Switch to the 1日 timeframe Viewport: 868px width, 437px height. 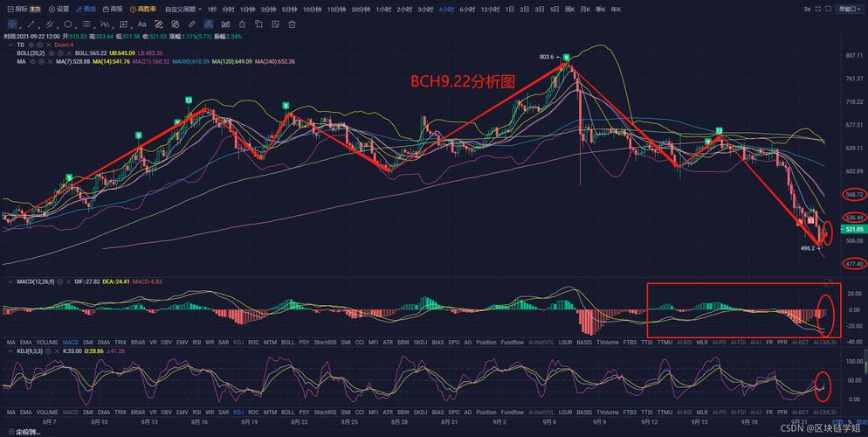pos(510,10)
